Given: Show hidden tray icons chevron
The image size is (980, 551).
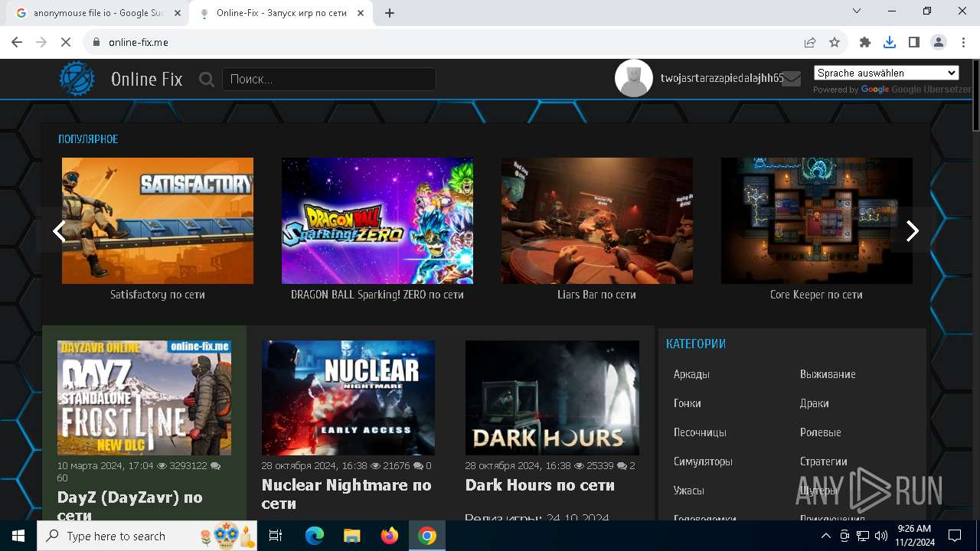Looking at the screenshot, I should pyautogui.click(x=826, y=536).
